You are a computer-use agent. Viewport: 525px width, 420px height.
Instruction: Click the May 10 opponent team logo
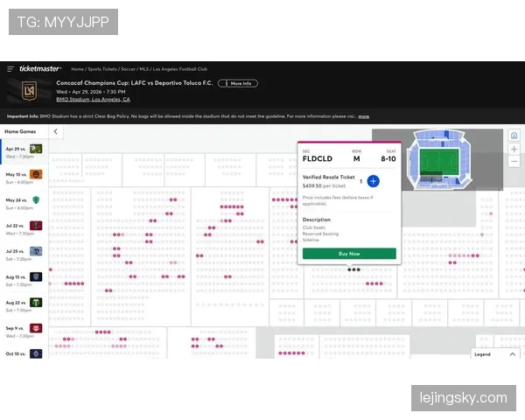click(x=36, y=174)
